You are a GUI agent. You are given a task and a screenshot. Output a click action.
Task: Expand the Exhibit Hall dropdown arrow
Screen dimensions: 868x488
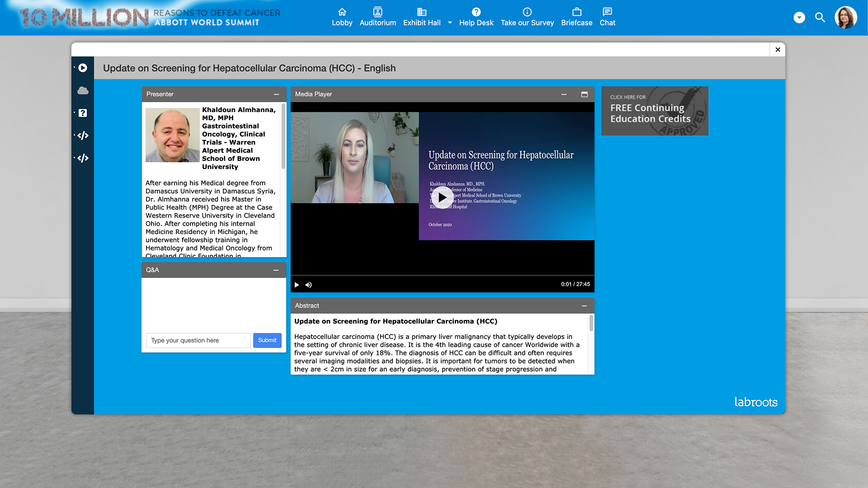pos(450,23)
